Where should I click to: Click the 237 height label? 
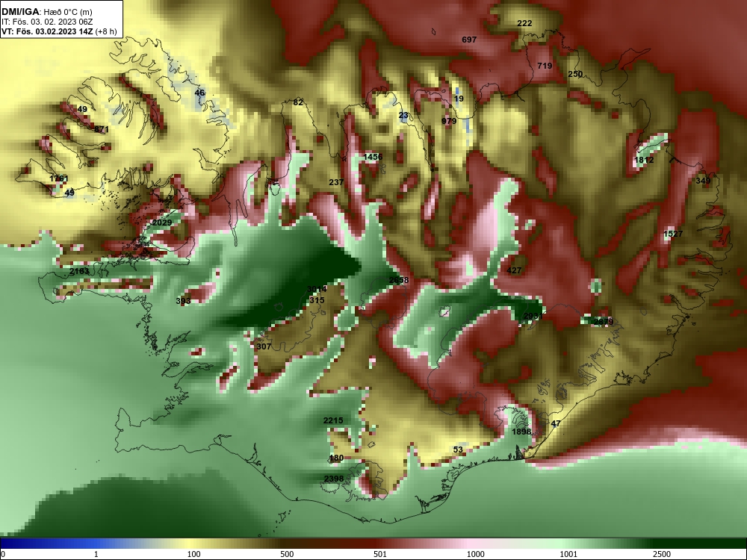point(336,182)
